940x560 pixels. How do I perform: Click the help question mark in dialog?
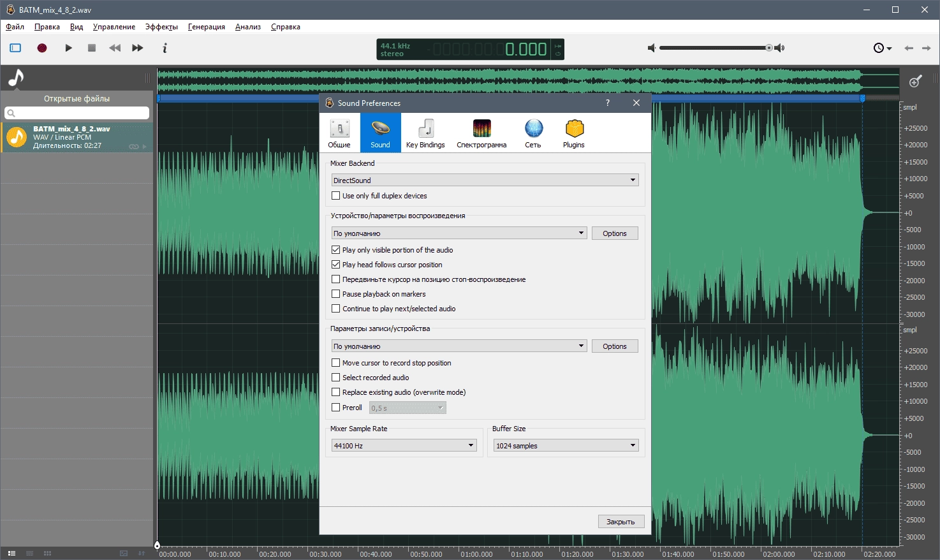point(608,103)
